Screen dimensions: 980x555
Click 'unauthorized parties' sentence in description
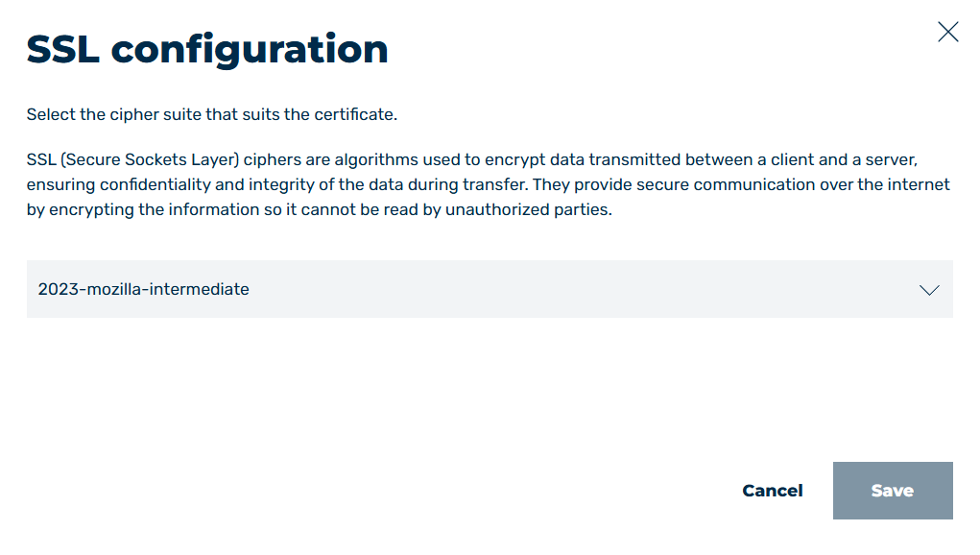pyautogui.click(x=528, y=209)
